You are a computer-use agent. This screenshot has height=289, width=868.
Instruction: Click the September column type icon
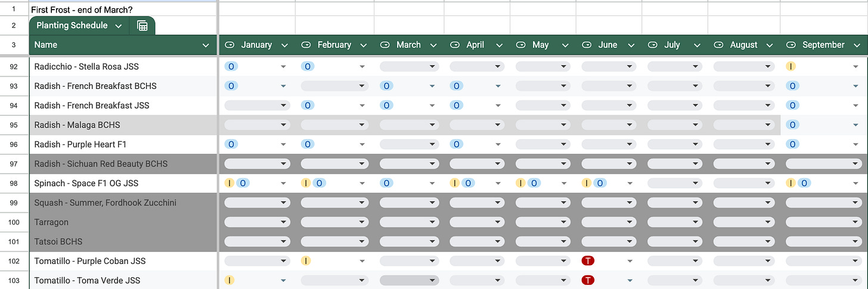coord(790,45)
